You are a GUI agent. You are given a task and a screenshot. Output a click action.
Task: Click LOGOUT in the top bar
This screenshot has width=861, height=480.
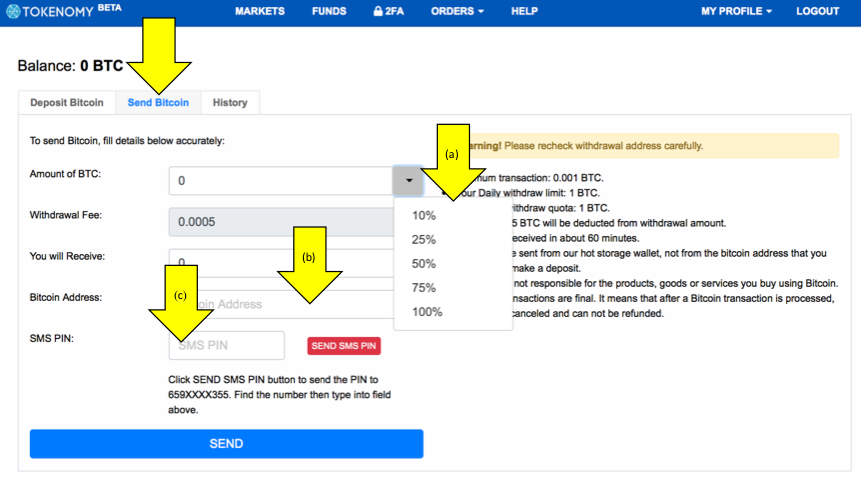(818, 11)
